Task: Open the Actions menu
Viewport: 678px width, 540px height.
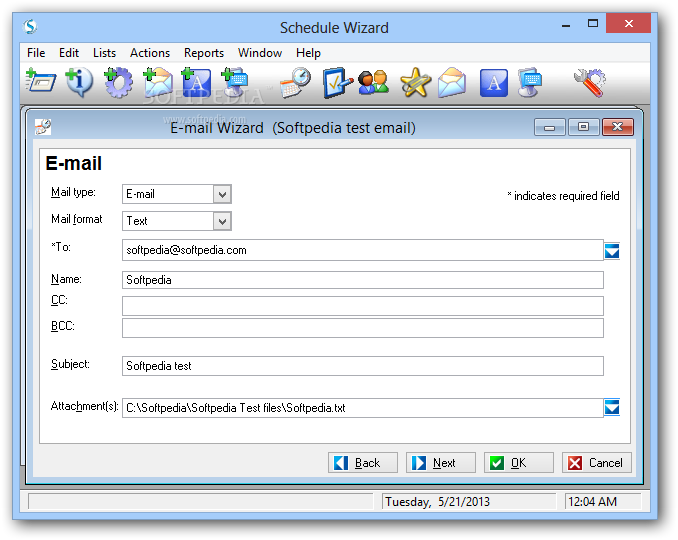Action: (150, 53)
